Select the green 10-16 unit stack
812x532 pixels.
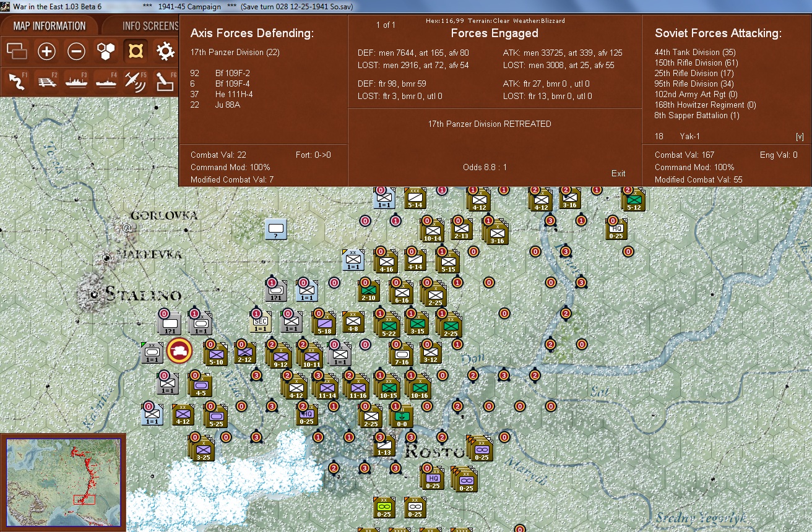(418, 387)
